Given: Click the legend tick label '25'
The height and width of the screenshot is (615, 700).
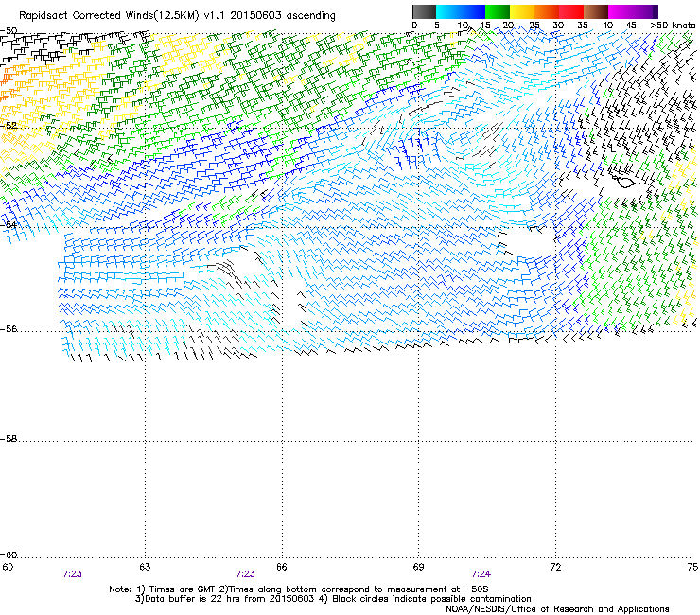Looking at the screenshot, I should (534, 26).
